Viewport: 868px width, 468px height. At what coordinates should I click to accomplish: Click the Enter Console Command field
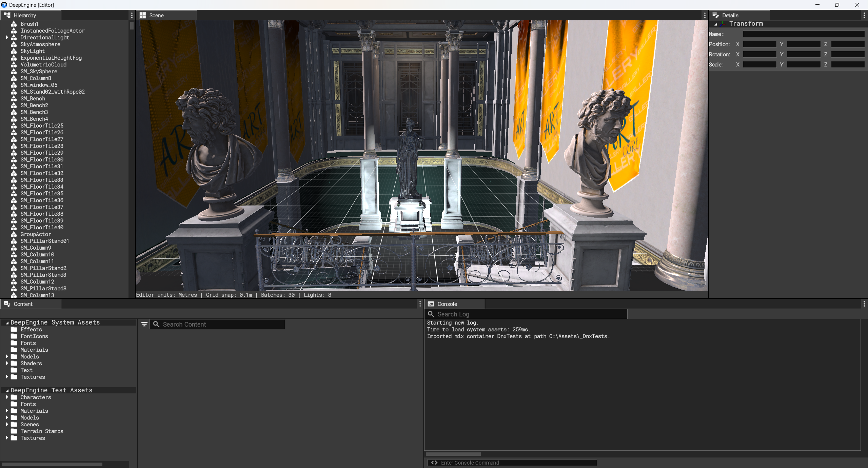coord(512,463)
